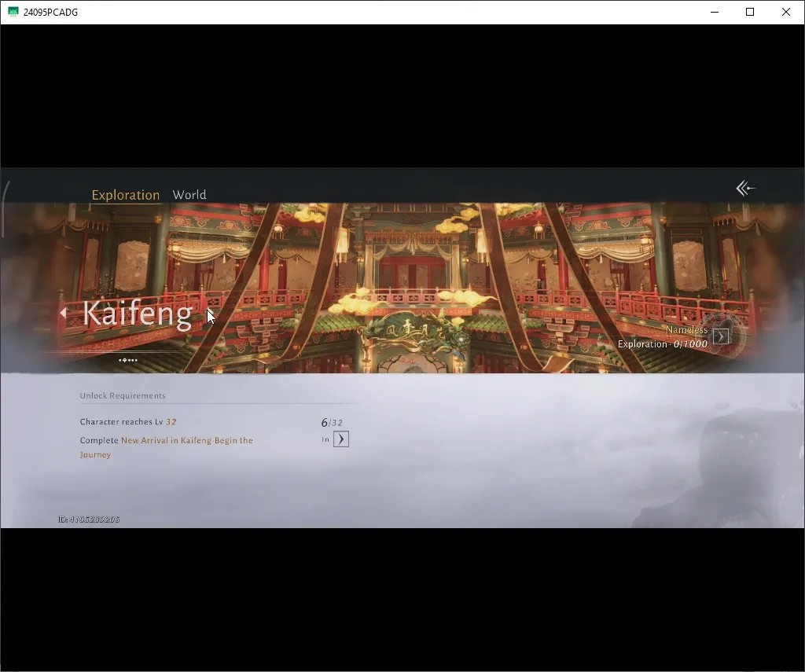Click the Unlock Requirements heading
Viewport: 805px width, 672px height.
coord(123,396)
